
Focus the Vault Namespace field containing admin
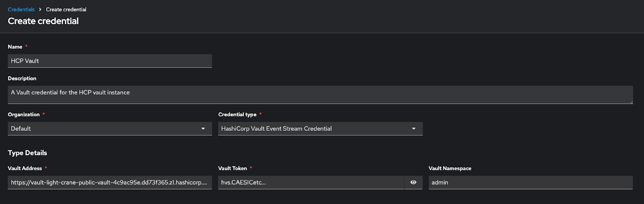[530, 182]
